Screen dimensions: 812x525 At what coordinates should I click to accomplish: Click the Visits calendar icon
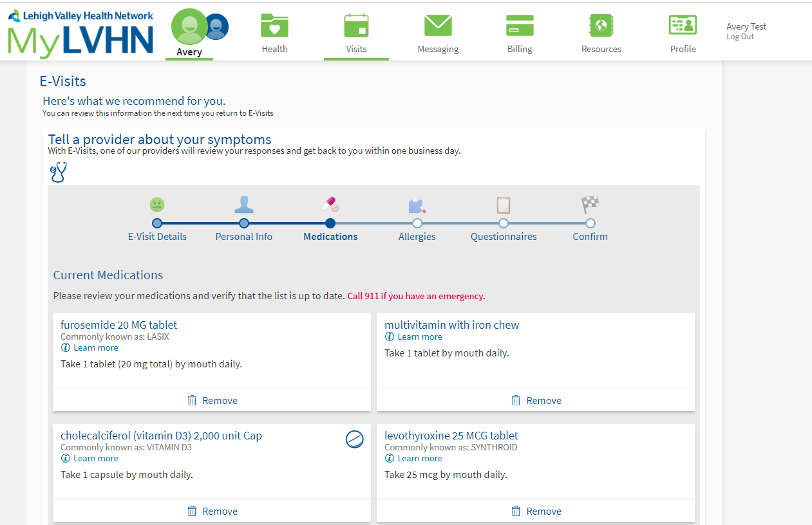356,26
